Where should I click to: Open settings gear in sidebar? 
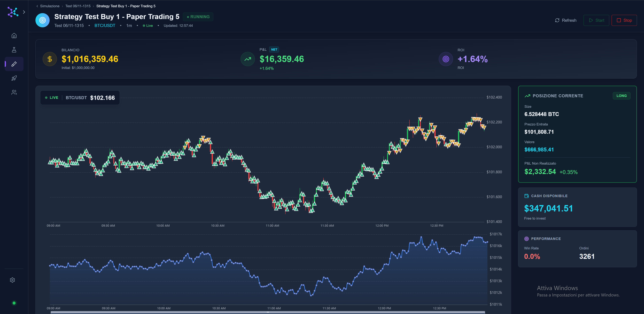tap(12, 280)
